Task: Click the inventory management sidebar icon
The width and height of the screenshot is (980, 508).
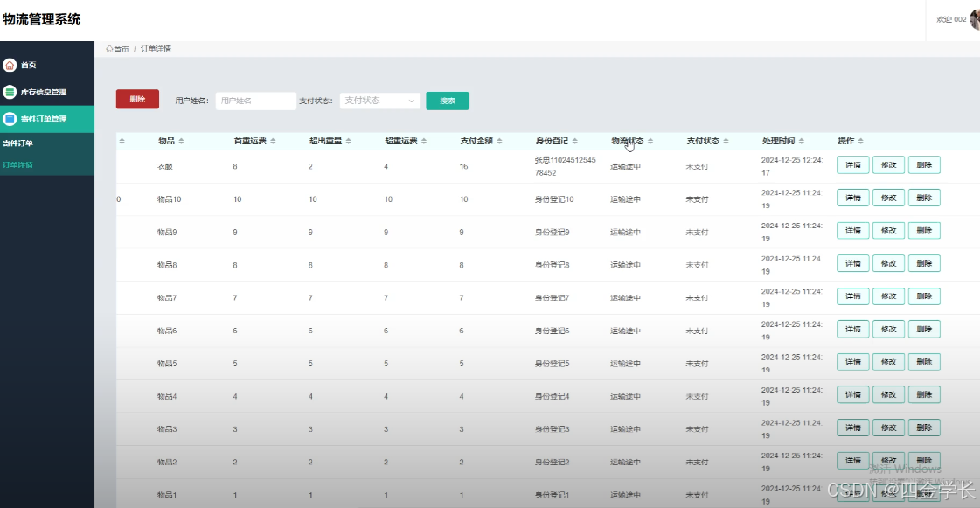Action: [x=10, y=92]
